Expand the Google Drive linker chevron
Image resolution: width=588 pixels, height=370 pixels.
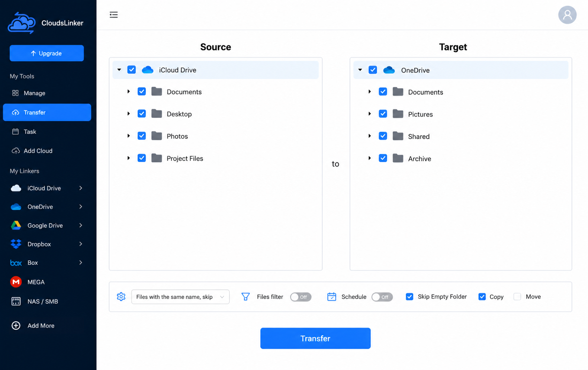(x=81, y=225)
